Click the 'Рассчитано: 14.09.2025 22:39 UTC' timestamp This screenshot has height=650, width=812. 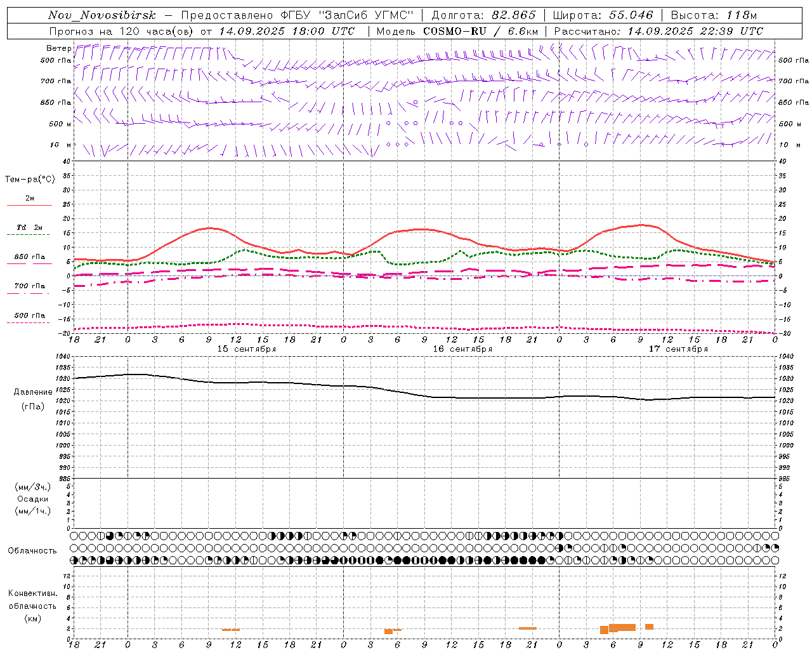coord(658,31)
